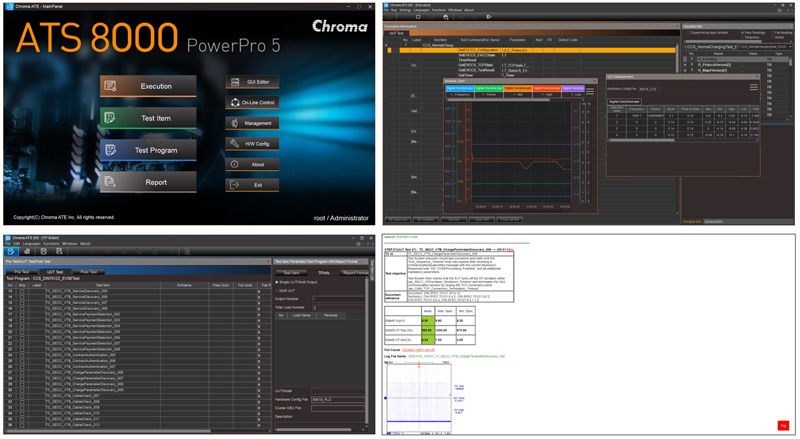Switch to the Post Test tab
This screenshot has width=800, height=439.
click(x=89, y=271)
